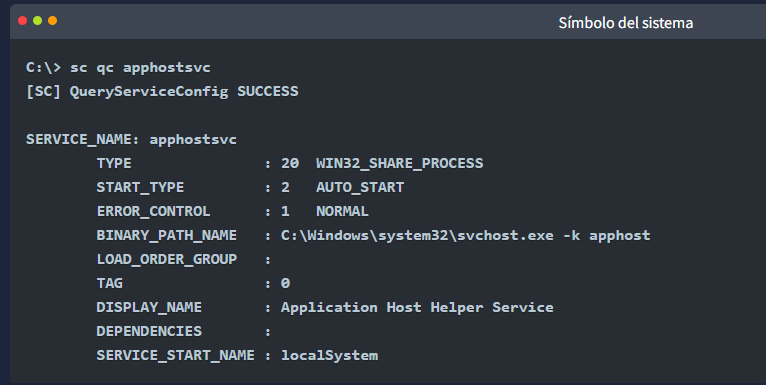Click the 'TYPE' field label
The image size is (766, 385).
click(x=114, y=163)
